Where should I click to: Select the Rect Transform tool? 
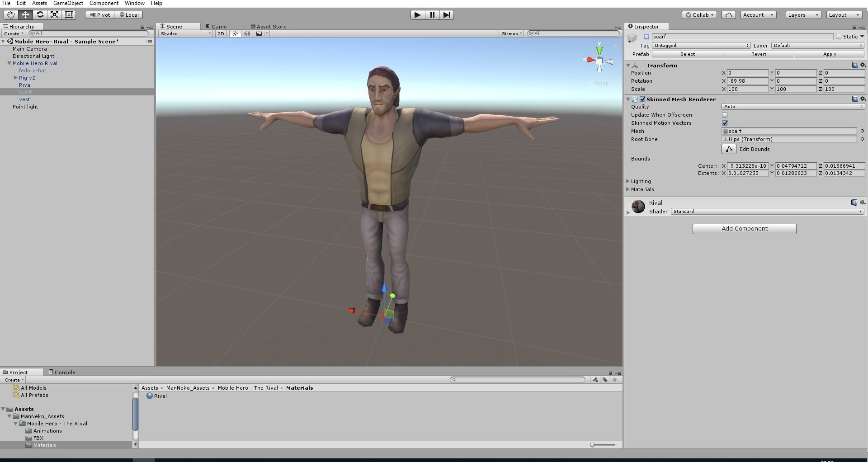[x=69, y=15]
